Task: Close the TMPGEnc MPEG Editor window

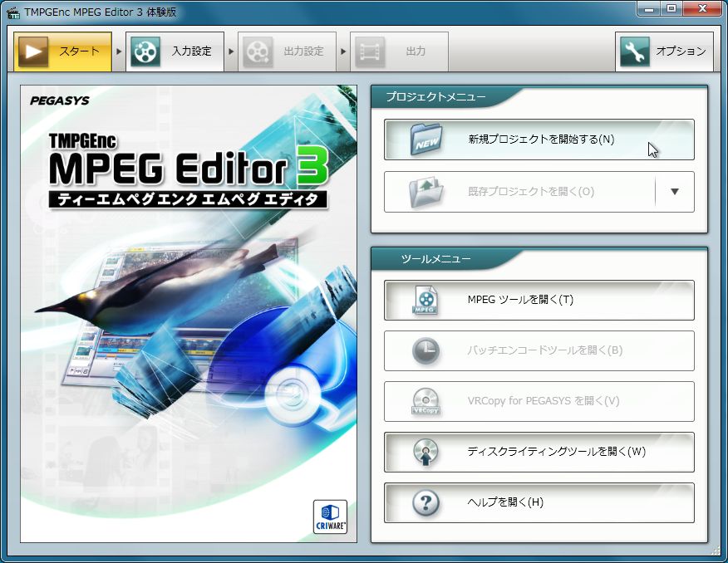Action: coord(702,9)
